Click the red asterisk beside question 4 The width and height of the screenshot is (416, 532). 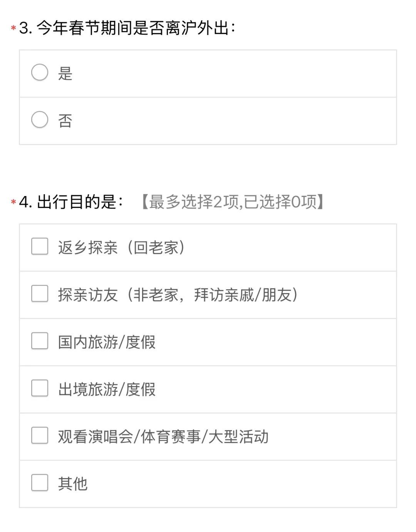[13, 202]
